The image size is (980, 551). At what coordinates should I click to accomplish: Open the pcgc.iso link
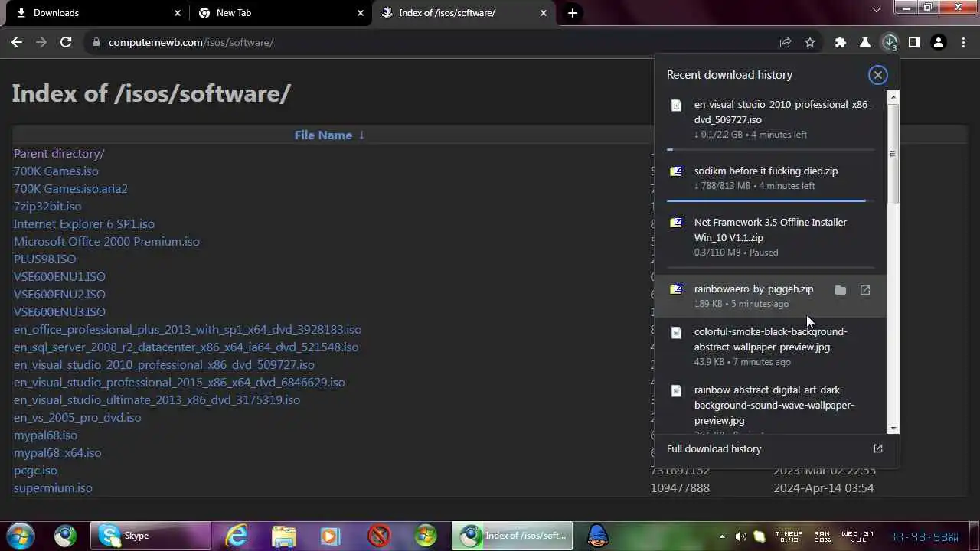[35, 470]
